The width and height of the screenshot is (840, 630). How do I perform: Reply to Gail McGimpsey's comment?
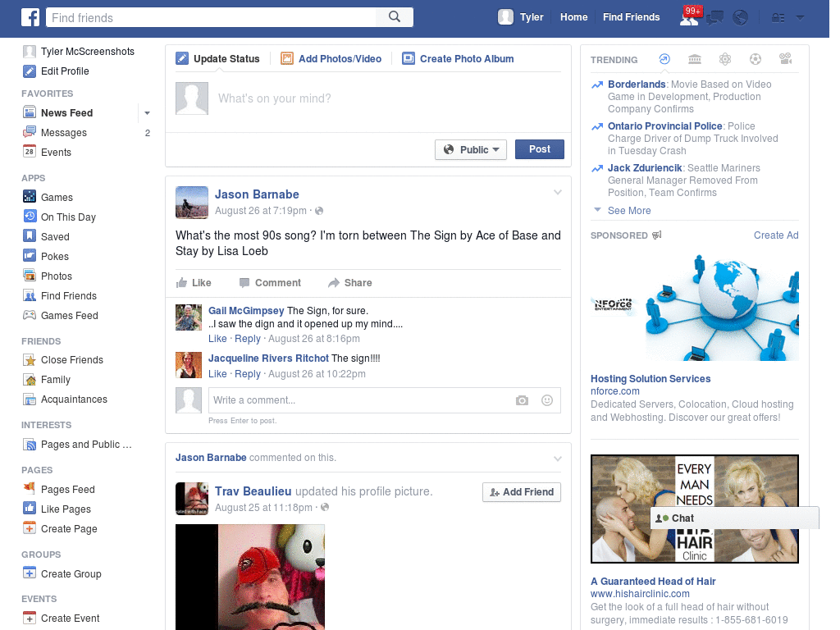click(248, 339)
